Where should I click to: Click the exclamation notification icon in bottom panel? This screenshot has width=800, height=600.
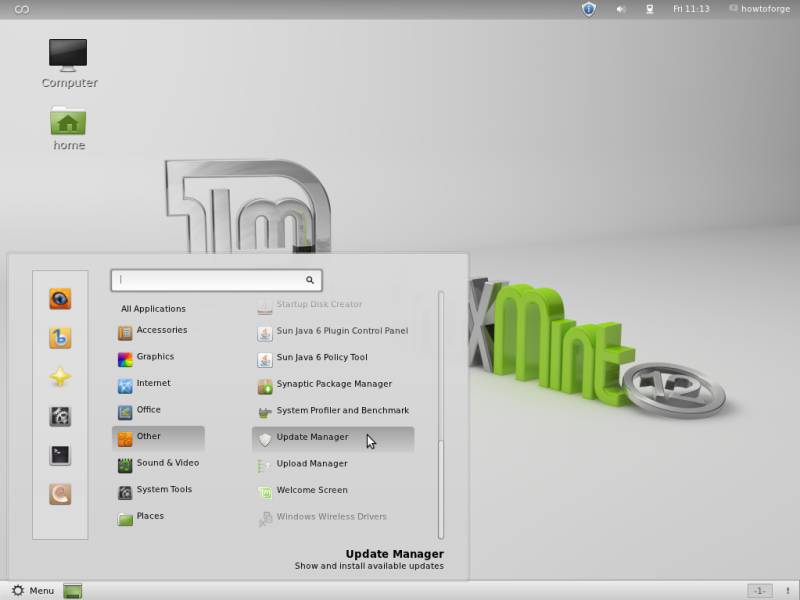point(787,591)
